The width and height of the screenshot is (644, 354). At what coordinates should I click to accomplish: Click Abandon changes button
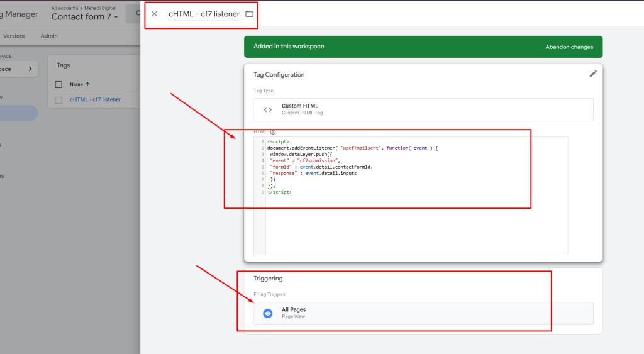point(569,47)
